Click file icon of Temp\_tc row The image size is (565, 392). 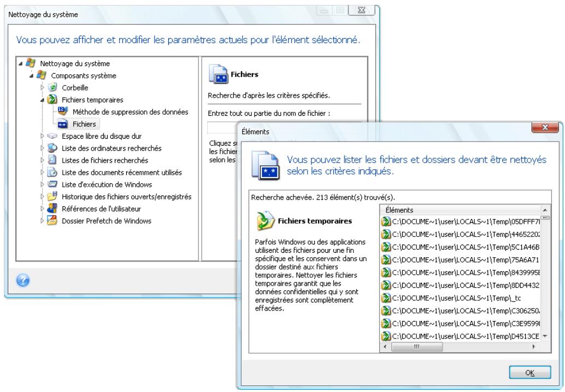click(x=386, y=298)
